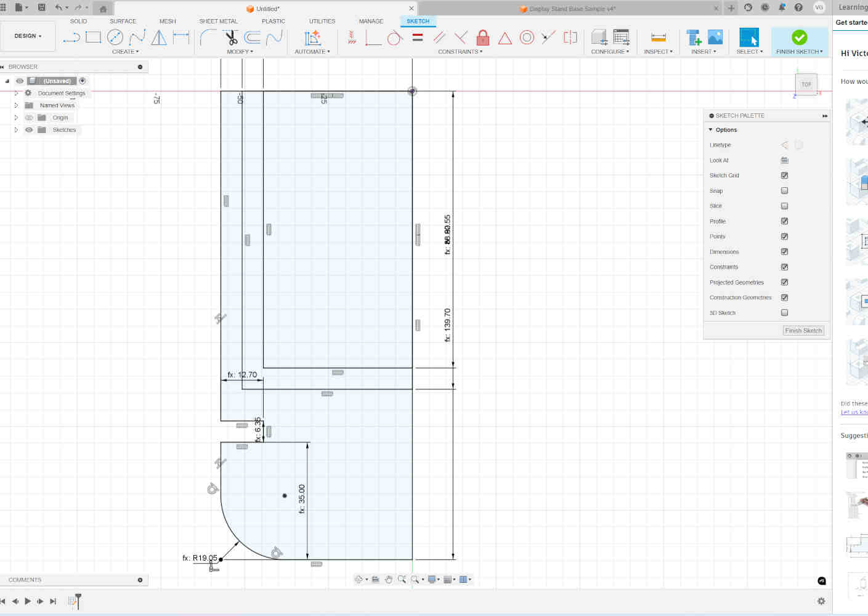Viewport: 868px width, 616px height.
Task: Click the Window Select tool icon
Action: (x=749, y=38)
